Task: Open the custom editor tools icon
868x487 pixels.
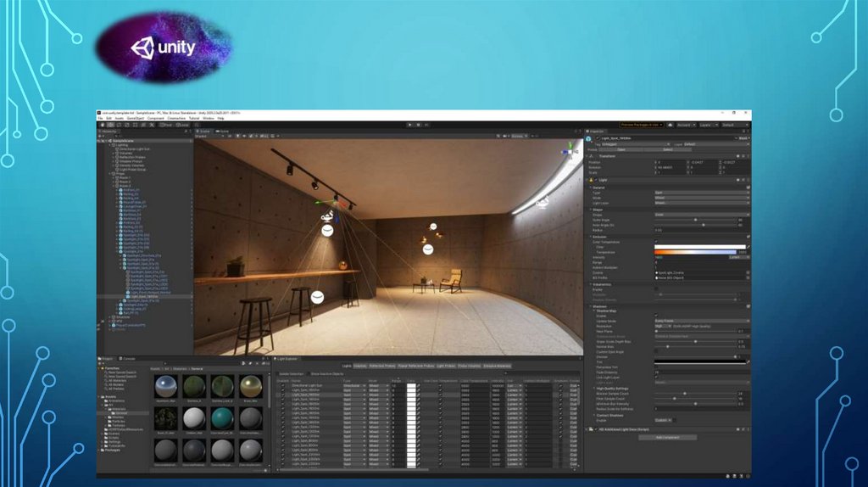Action: point(152,126)
